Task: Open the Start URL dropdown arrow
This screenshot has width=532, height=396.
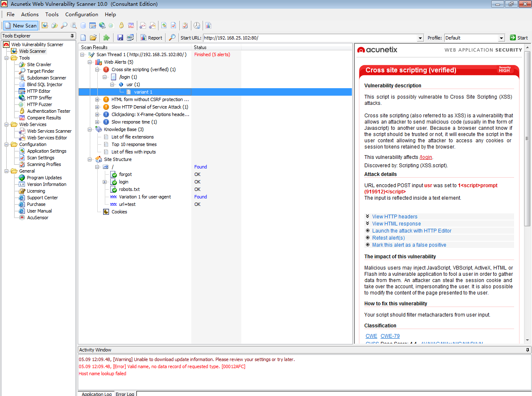Action: coord(420,38)
